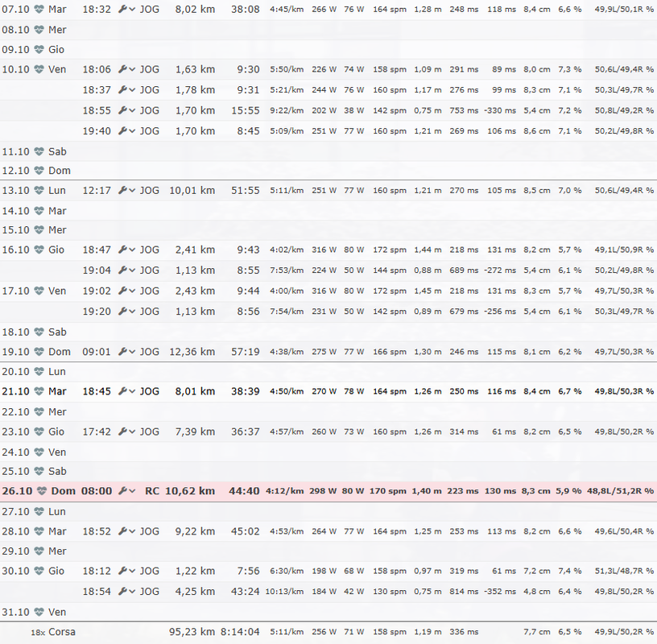
Task: Click wrench icon for 18:06 JOG activity
Action: pyautogui.click(x=122, y=69)
